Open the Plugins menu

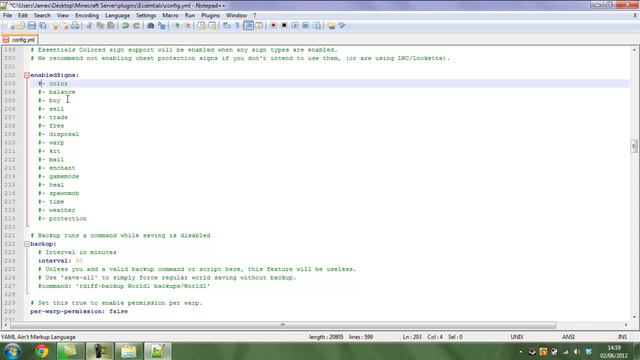(211, 16)
